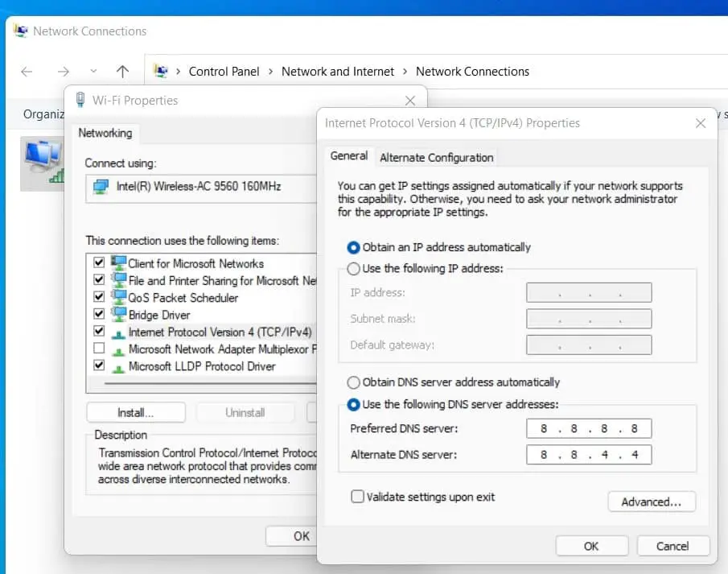728x574 pixels.
Task: Click the forward arrow navigation icon
Action: tap(63, 72)
